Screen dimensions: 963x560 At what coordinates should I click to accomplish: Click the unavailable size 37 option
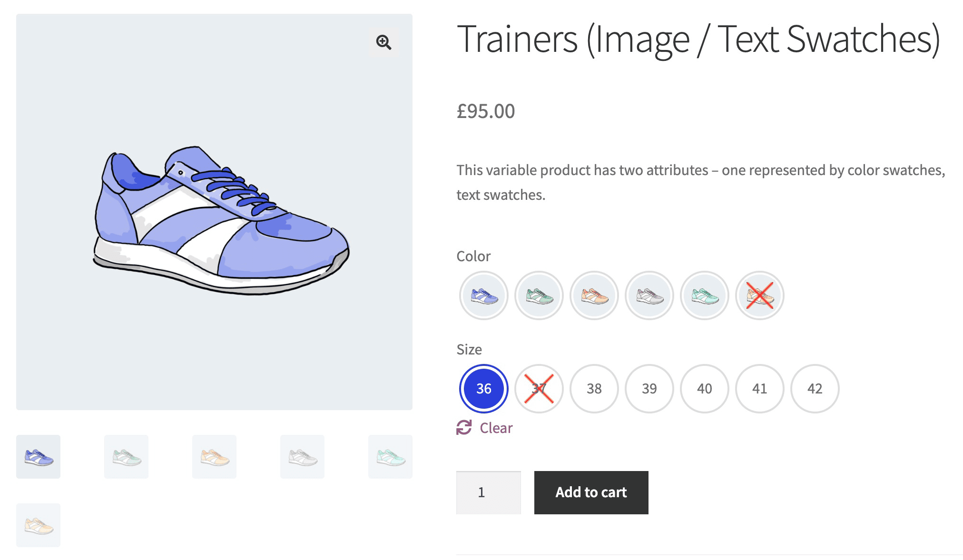[x=539, y=389]
